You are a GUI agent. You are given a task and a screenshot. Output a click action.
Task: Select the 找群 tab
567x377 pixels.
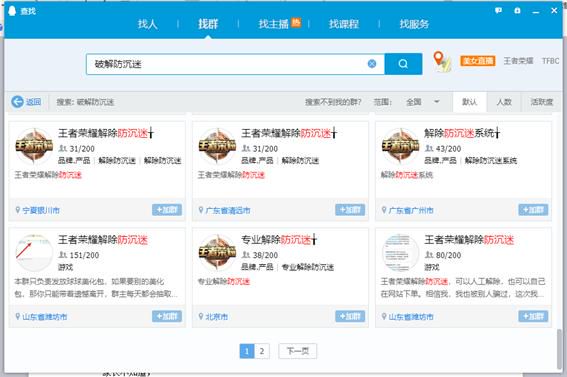pyautogui.click(x=208, y=24)
